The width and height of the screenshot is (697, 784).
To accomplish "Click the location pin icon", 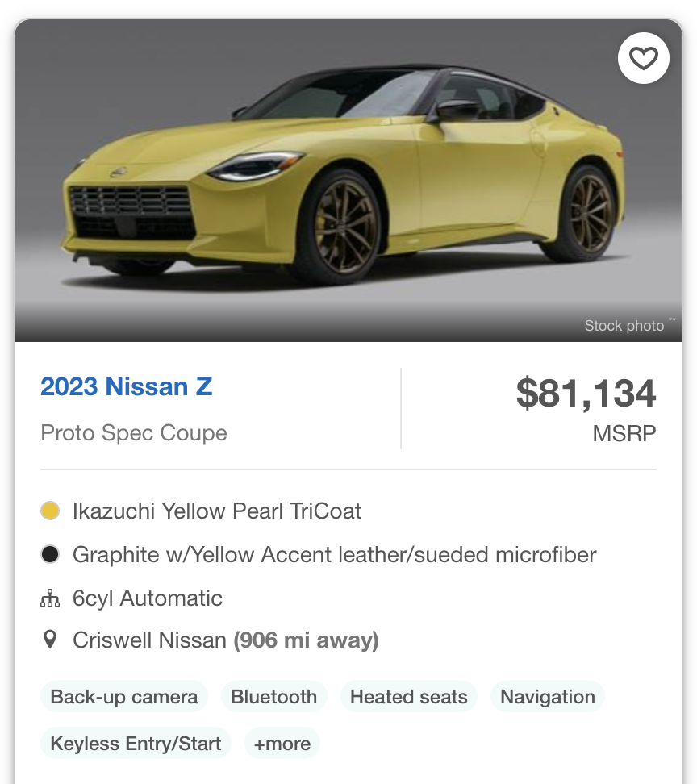I will pos(50,640).
